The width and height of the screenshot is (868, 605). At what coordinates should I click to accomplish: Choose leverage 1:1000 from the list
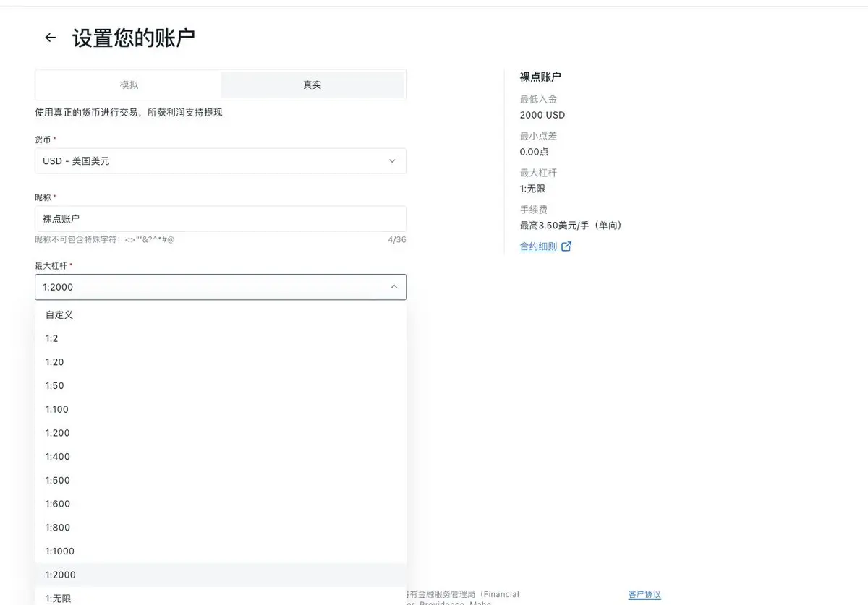point(59,551)
